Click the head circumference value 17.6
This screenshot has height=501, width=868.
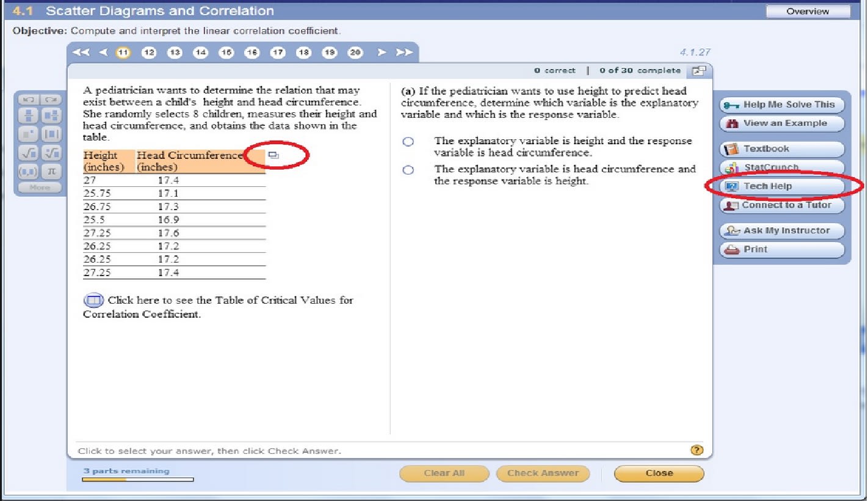click(168, 233)
